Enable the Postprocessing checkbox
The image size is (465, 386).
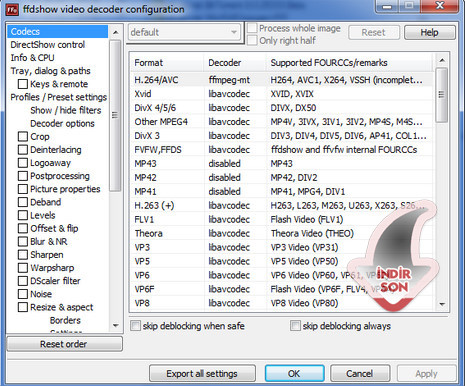click(23, 176)
